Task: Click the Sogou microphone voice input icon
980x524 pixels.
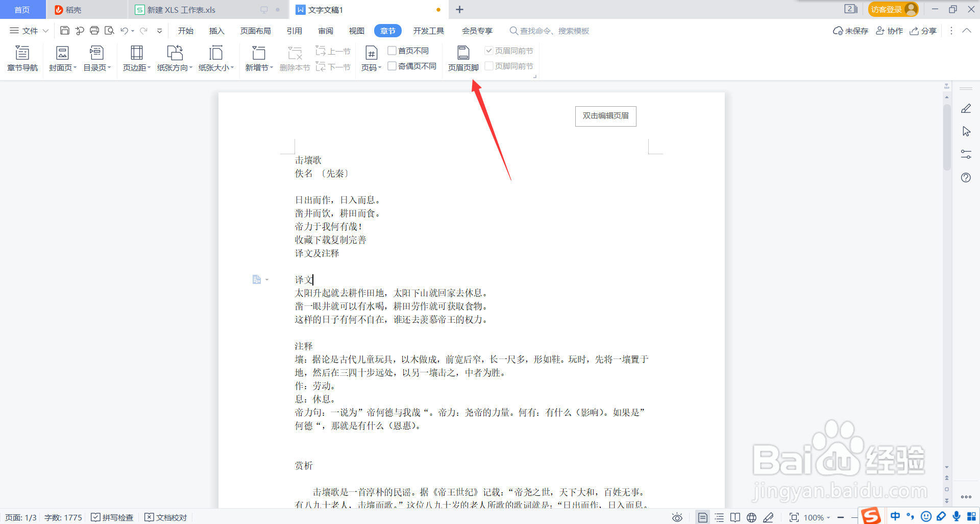Action: click(957, 516)
